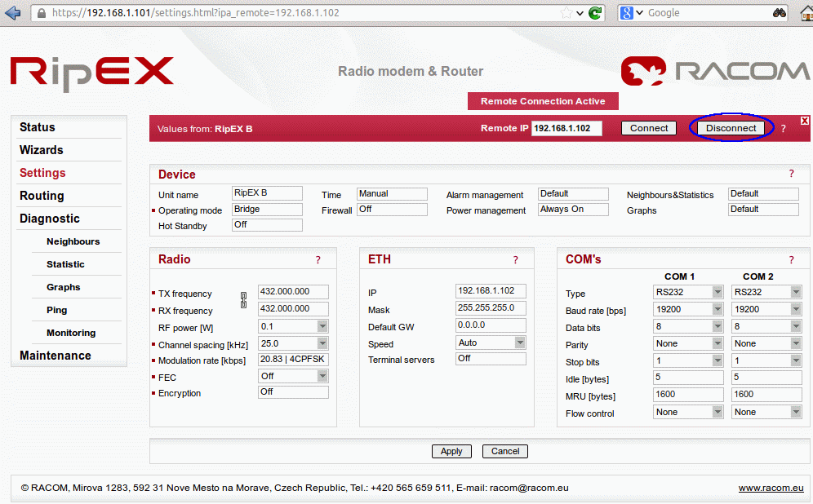This screenshot has height=504, width=813.
Task: Click the green reload page icon
Action: click(x=595, y=13)
